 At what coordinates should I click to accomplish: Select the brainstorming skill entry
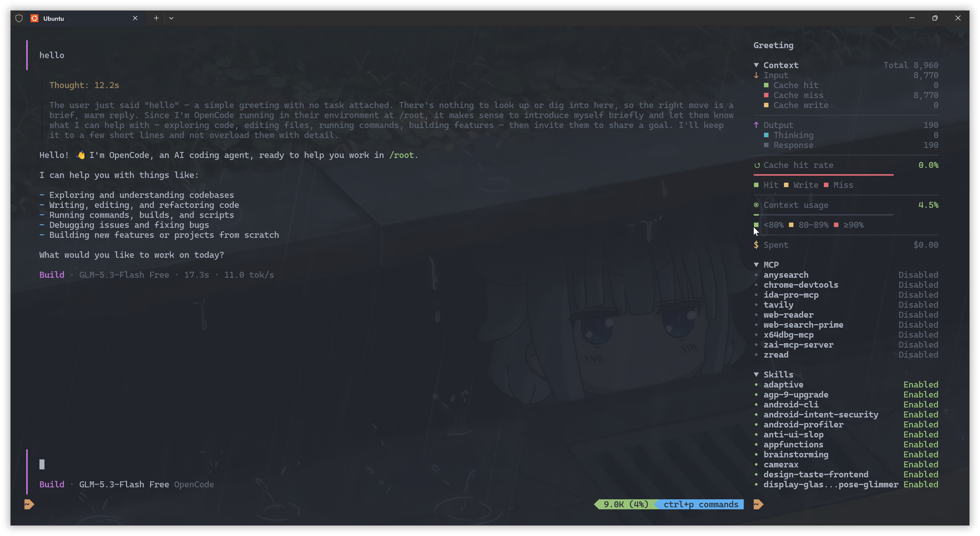pyautogui.click(x=846, y=454)
